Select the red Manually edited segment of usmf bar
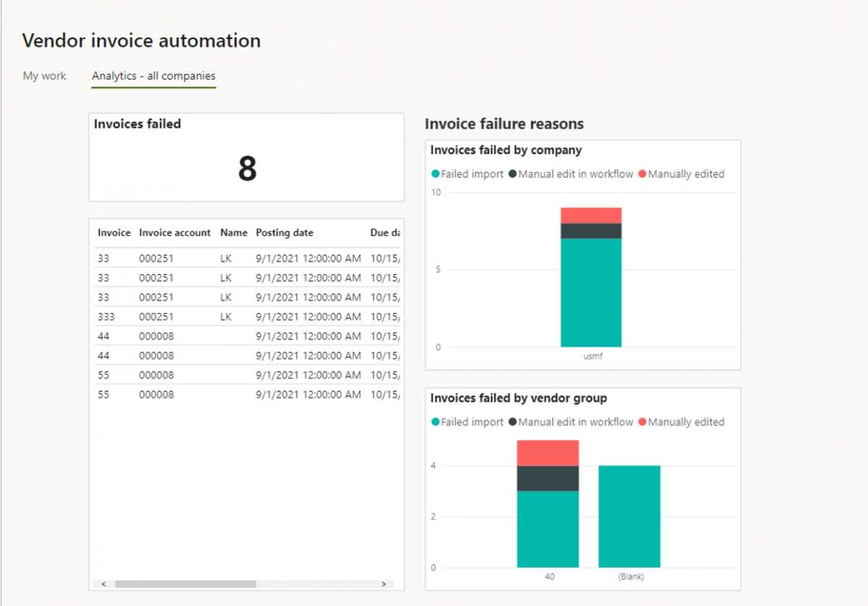Viewport: 868px width, 606px height. pos(591,215)
